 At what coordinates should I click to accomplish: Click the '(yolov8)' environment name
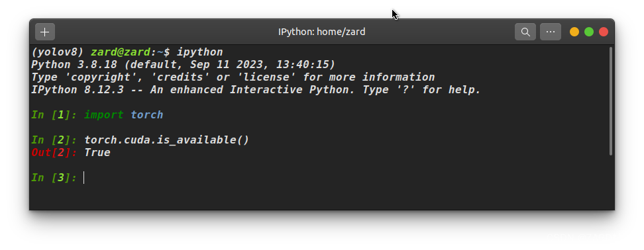point(58,52)
